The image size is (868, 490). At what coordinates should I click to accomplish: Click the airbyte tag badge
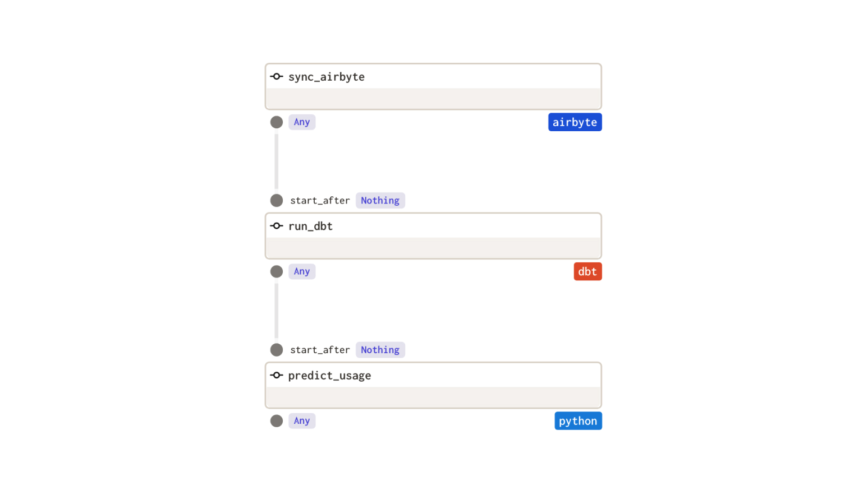575,122
